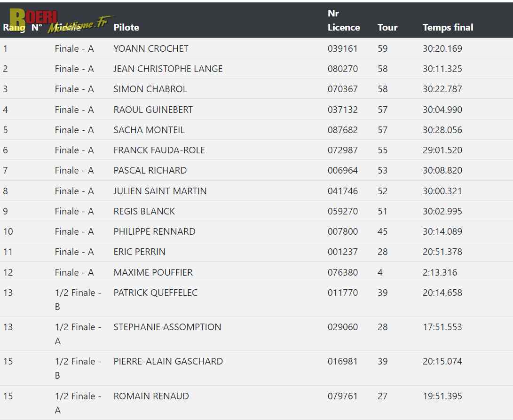This screenshot has height=420, width=513.
Task: Click the Tour column header
Action: tap(387, 27)
